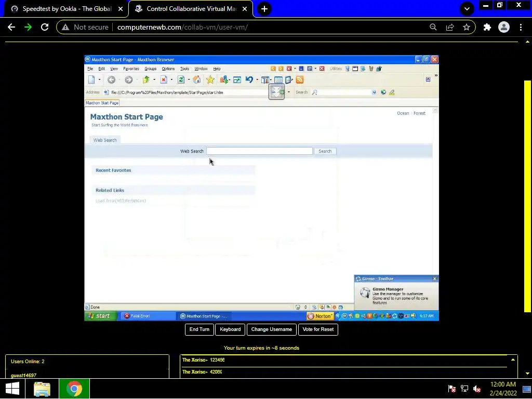Open the File menu in Maxthon
532x399 pixels.
(x=90, y=69)
